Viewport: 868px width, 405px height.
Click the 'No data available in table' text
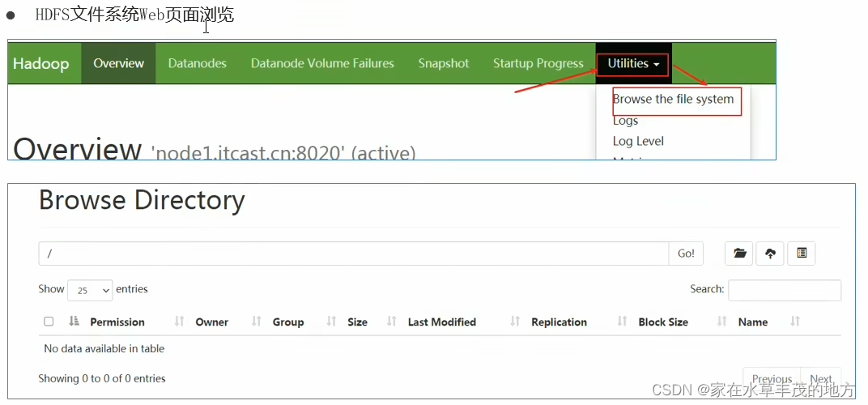click(104, 349)
